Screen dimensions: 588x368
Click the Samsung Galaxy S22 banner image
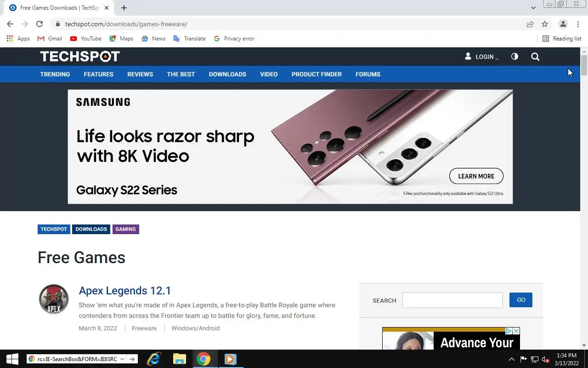pos(290,147)
